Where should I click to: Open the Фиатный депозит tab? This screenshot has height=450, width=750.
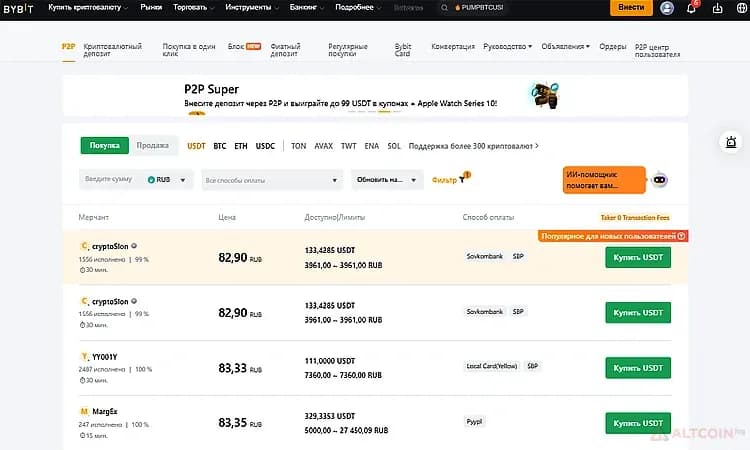pyautogui.click(x=286, y=50)
